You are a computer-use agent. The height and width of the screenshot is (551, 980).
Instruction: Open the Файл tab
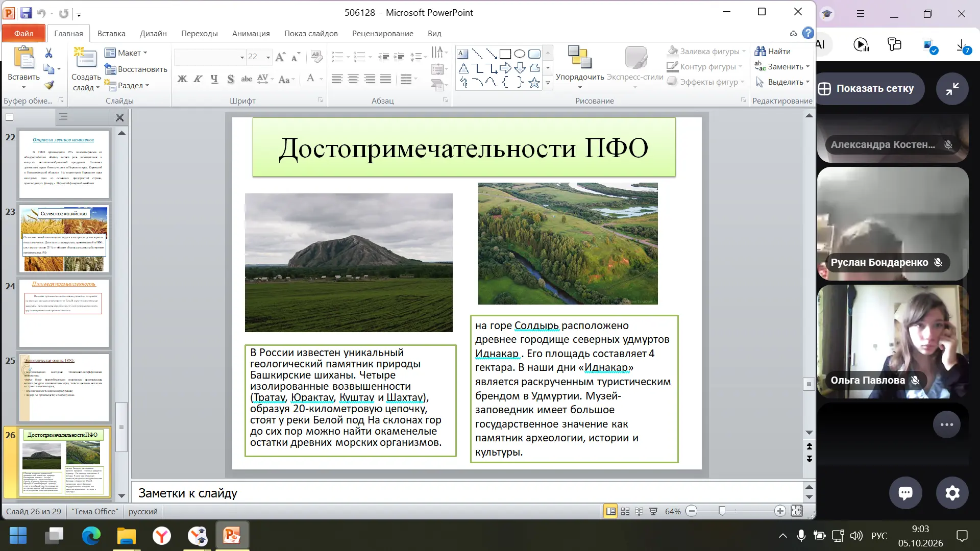point(23,33)
